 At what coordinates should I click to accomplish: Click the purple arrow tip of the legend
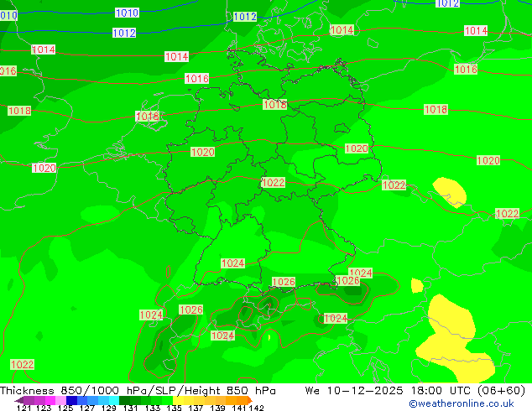pyautogui.click(x=18, y=400)
